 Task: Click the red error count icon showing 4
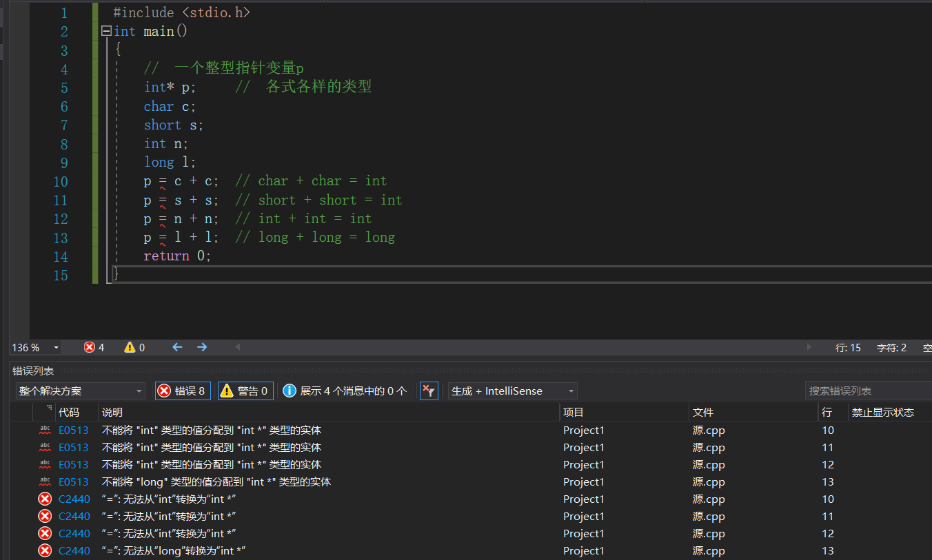click(x=90, y=347)
